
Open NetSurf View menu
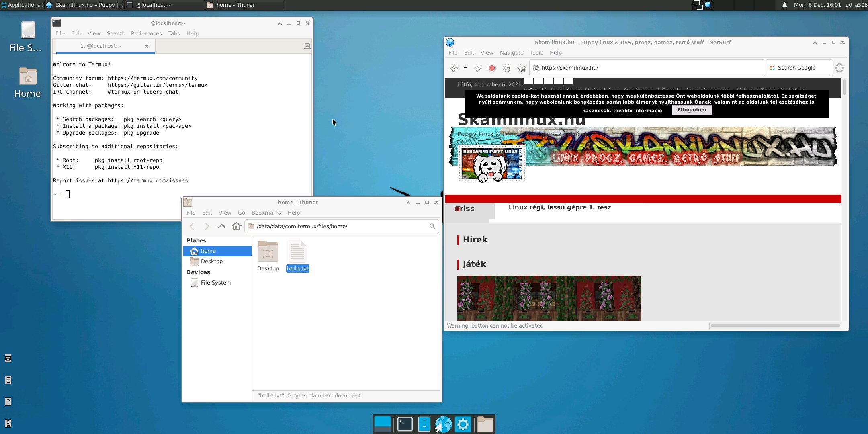487,53
